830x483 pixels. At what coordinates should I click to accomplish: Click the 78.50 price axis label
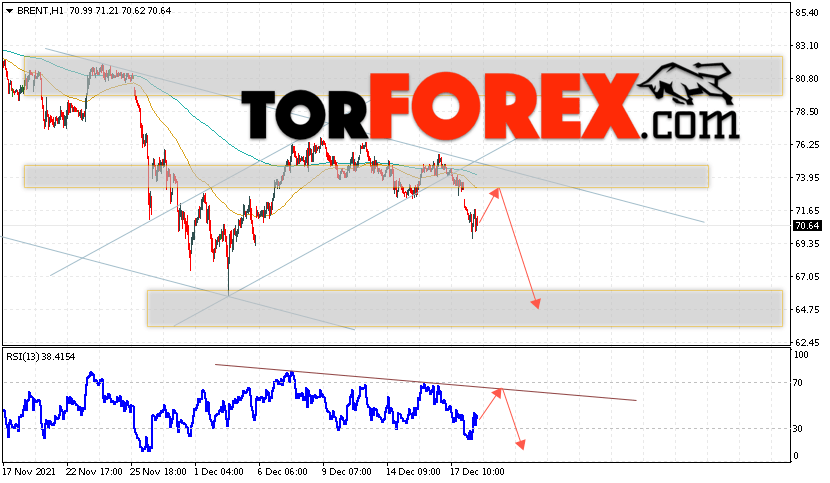(x=807, y=112)
